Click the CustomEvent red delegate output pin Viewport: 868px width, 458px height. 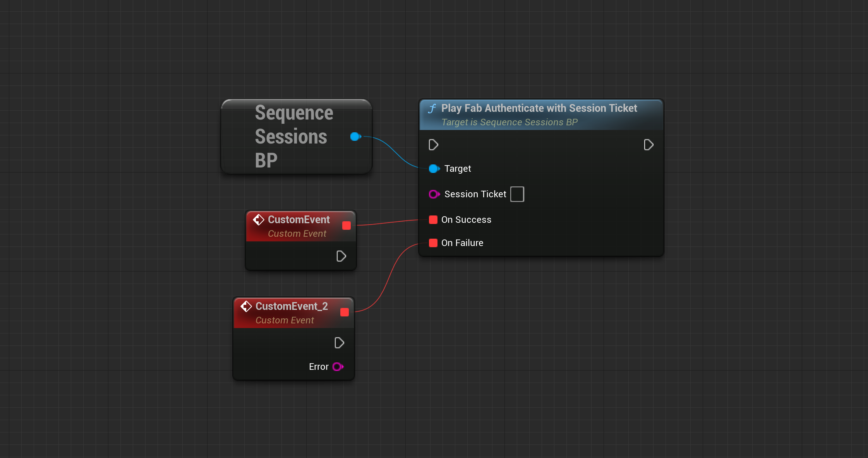[x=347, y=226]
